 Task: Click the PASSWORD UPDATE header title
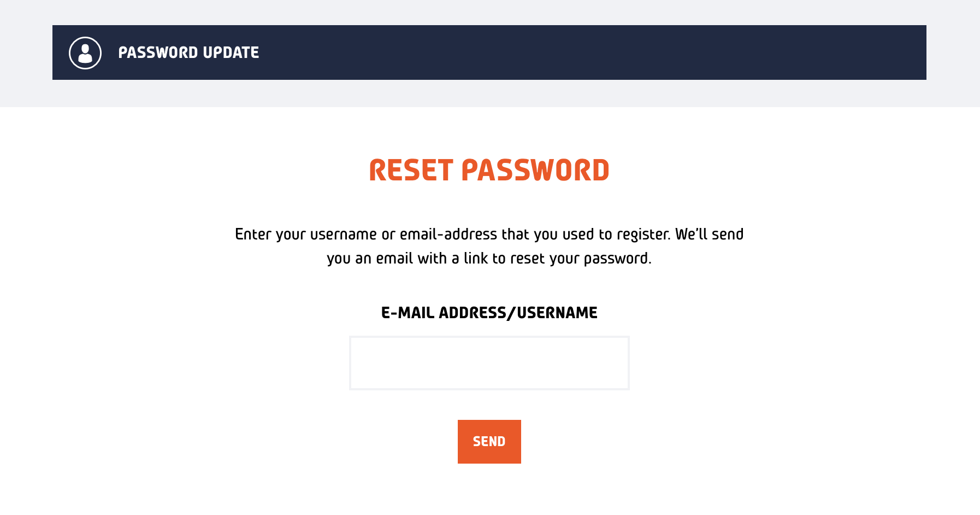pos(188,52)
